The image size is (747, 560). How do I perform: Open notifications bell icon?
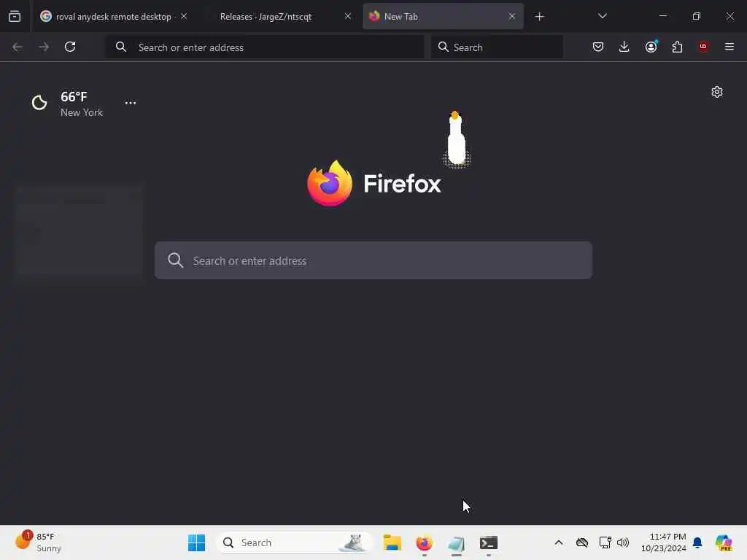tap(697, 542)
